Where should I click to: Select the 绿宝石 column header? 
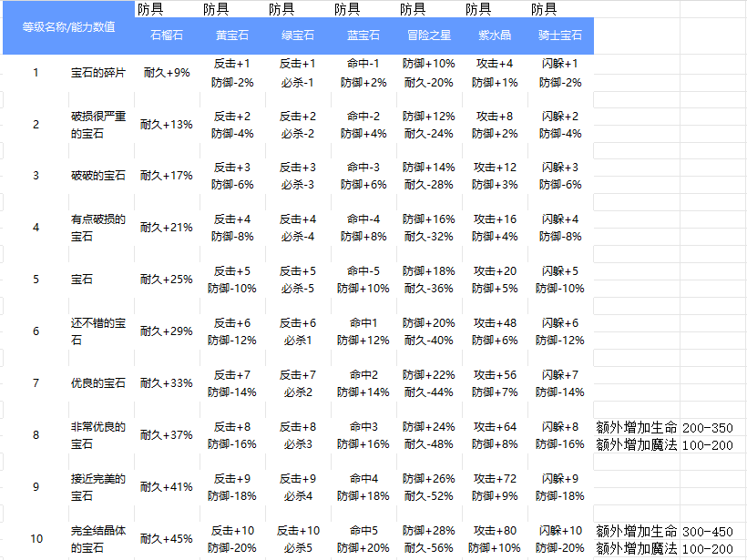click(x=300, y=36)
